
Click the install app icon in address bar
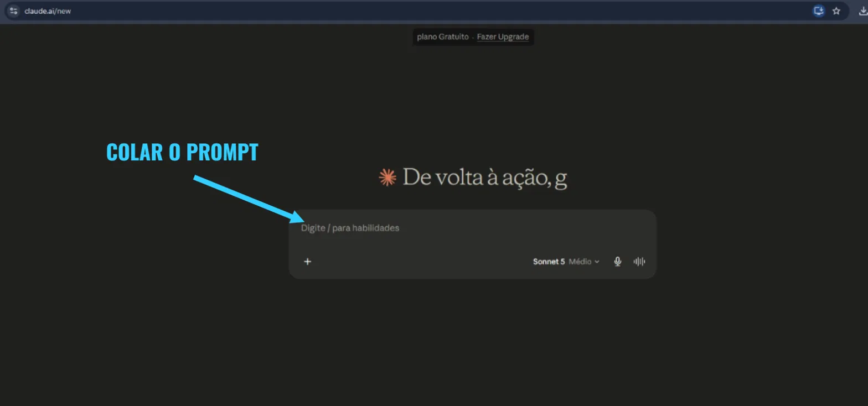819,11
